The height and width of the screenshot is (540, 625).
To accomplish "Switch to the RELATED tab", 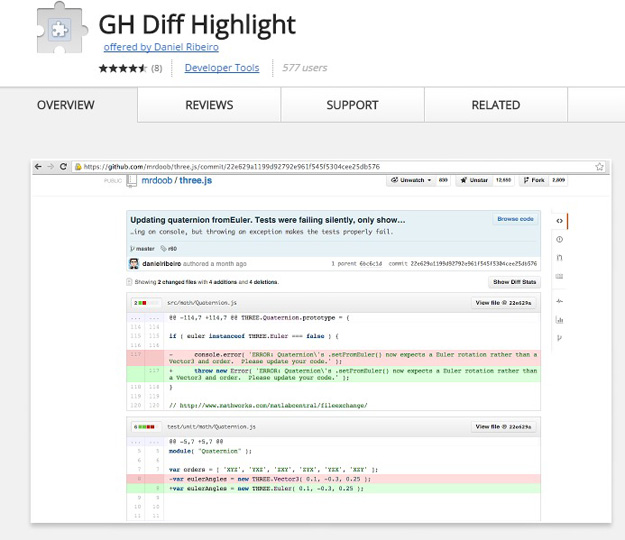I will [496, 105].
